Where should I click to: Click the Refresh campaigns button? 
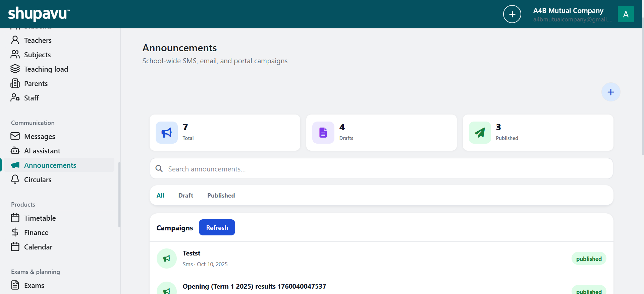[217, 227]
